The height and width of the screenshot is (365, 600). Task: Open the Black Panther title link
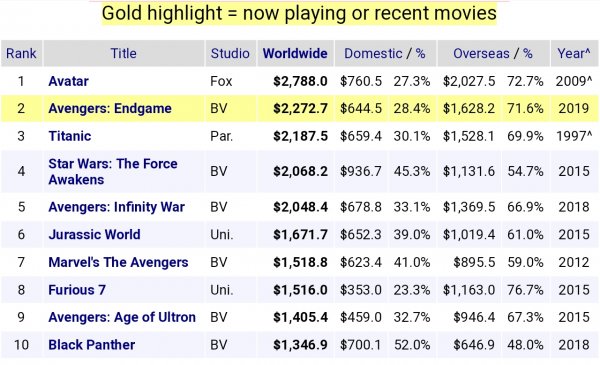pos(91,345)
